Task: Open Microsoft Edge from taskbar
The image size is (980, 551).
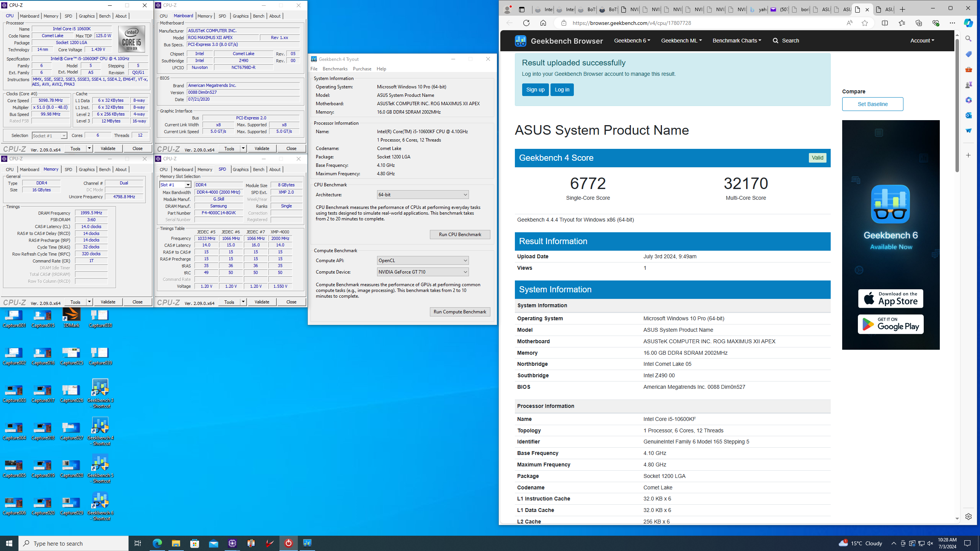Action: point(157,543)
